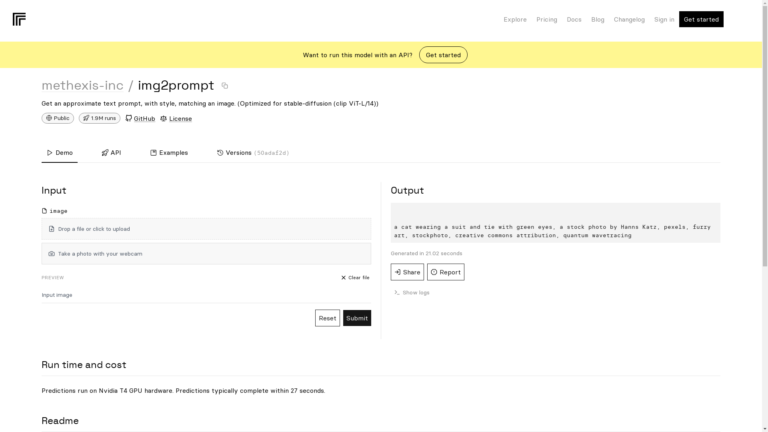Screen dimensions: 768x432
Task: Click the 'Generated in 21.02 seconds' text
Action: [426, 253]
